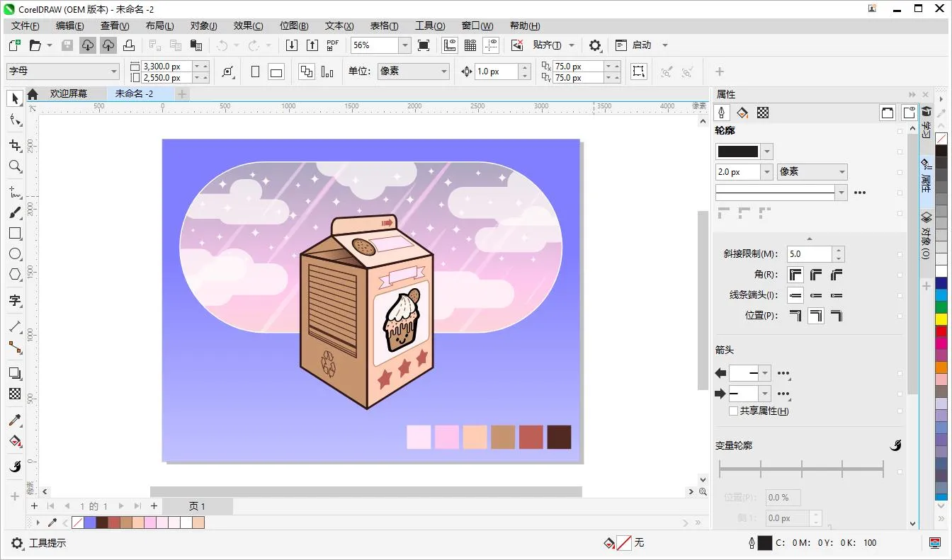
Task: Switch to the Fill properties icon
Action: [742, 113]
